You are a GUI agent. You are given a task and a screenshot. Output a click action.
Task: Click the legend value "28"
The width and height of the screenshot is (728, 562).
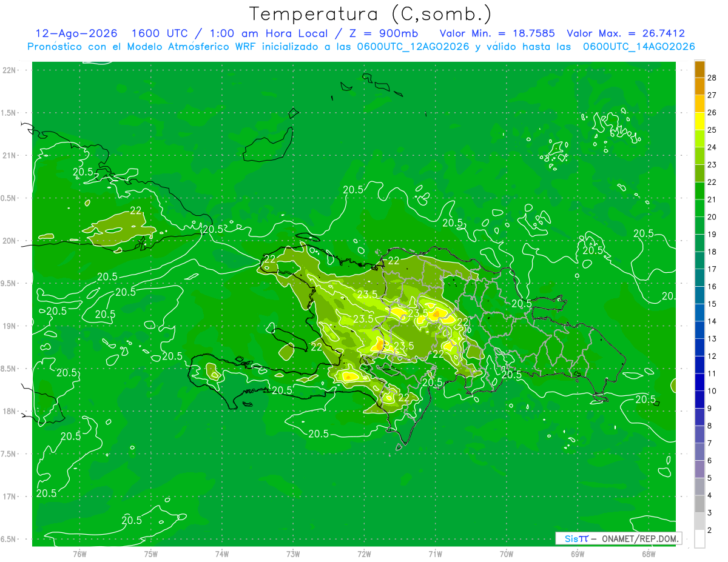click(x=712, y=78)
